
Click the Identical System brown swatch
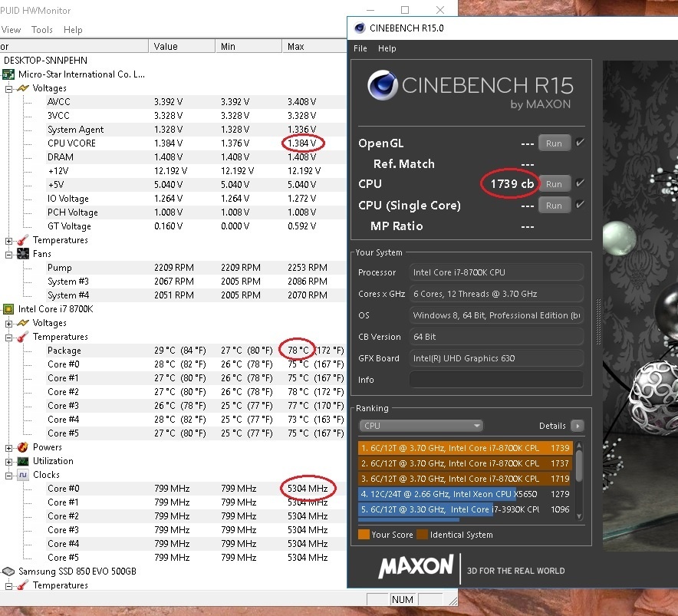(x=423, y=535)
